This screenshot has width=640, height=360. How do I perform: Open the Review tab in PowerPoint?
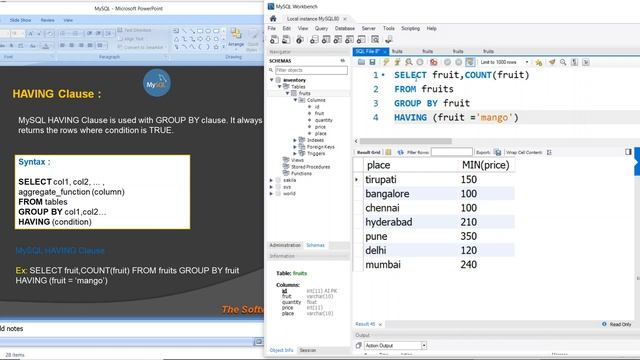47,20
